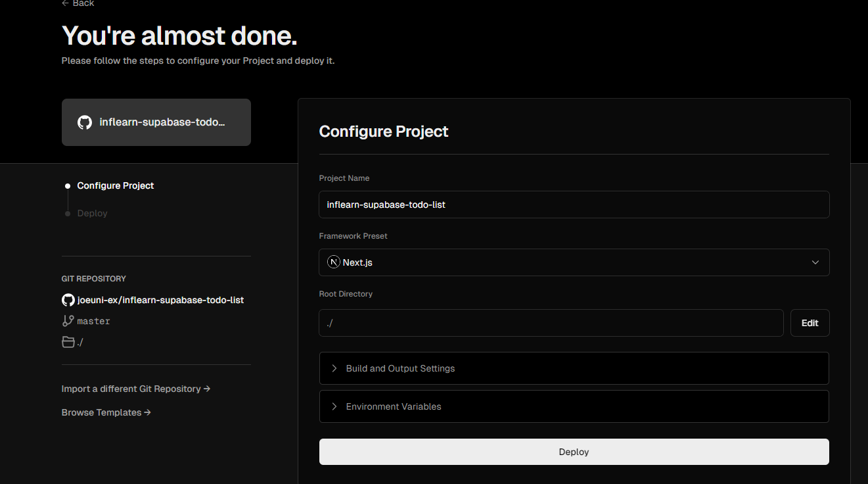This screenshot has height=484, width=868.
Task: Click the Next.js logo icon in preset
Action: (334, 262)
